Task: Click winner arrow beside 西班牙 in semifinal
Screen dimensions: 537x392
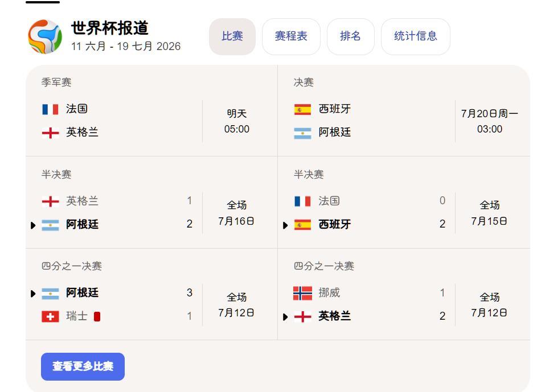Action: [x=285, y=225]
